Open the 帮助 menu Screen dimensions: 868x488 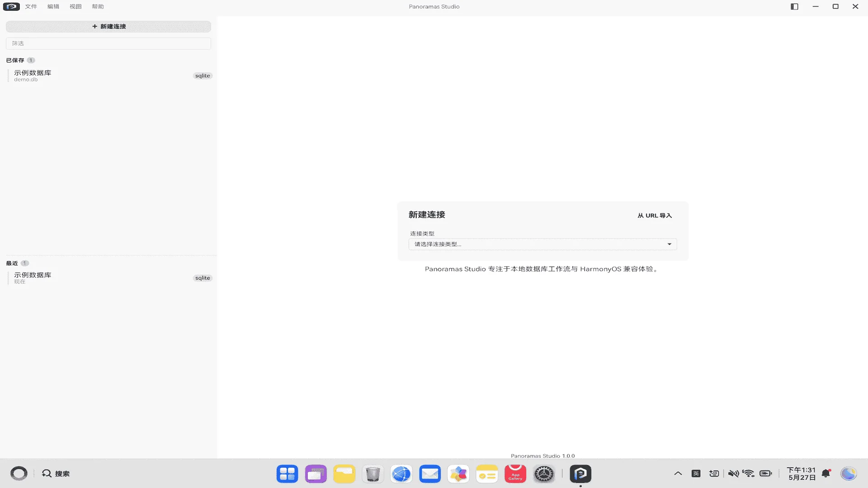98,6
